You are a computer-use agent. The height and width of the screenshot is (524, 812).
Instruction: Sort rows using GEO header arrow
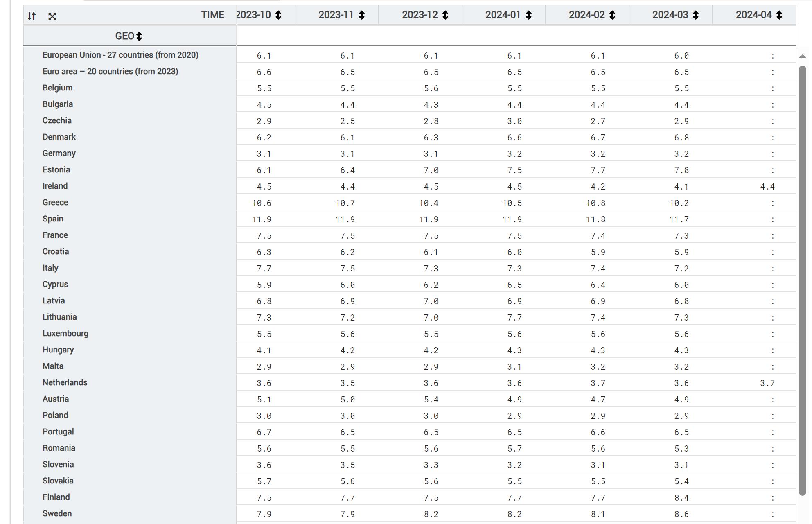click(x=139, y=36)
